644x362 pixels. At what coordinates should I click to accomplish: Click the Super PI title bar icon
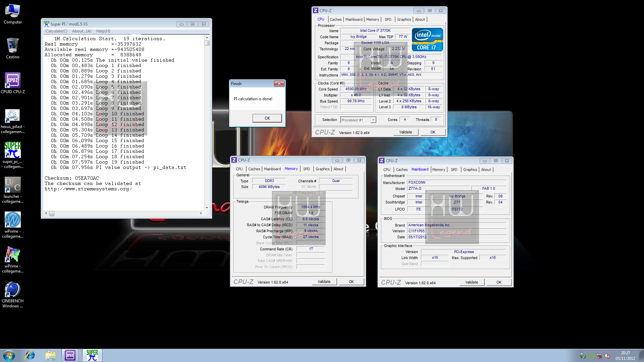click(x=47, y=24)
